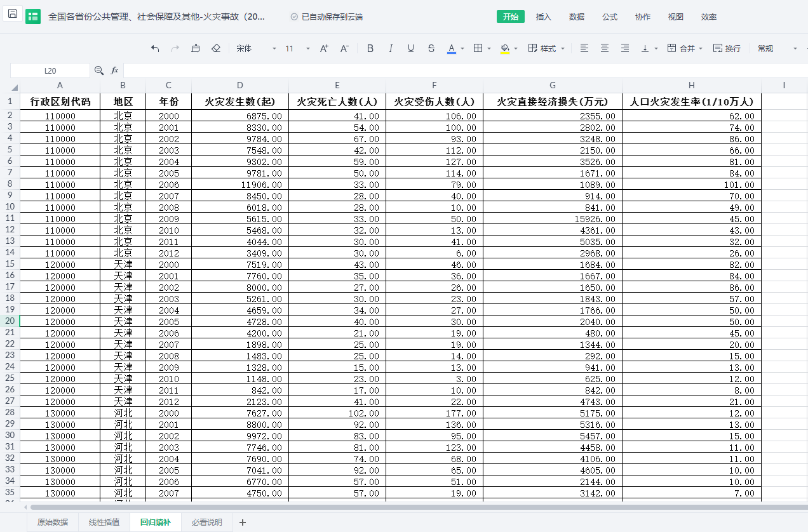
Task: Align text center
Action: tap(605, 48)
